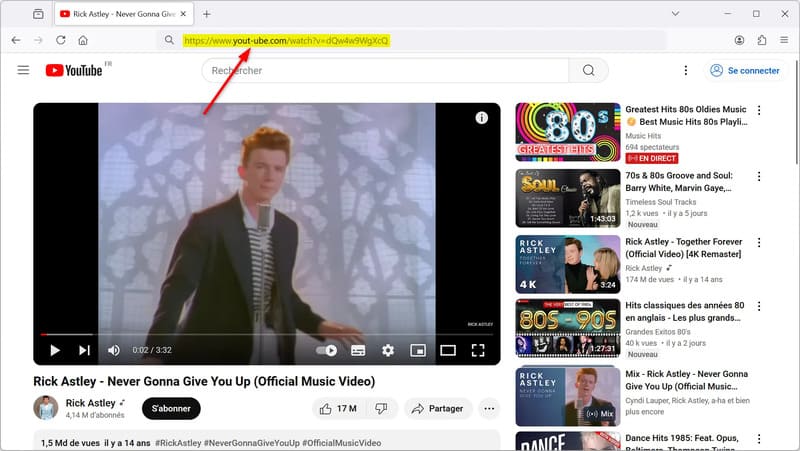Open the YouTube guide hamburger menu
This screenshot has width=800, height=451.
(x=23, y=70)
